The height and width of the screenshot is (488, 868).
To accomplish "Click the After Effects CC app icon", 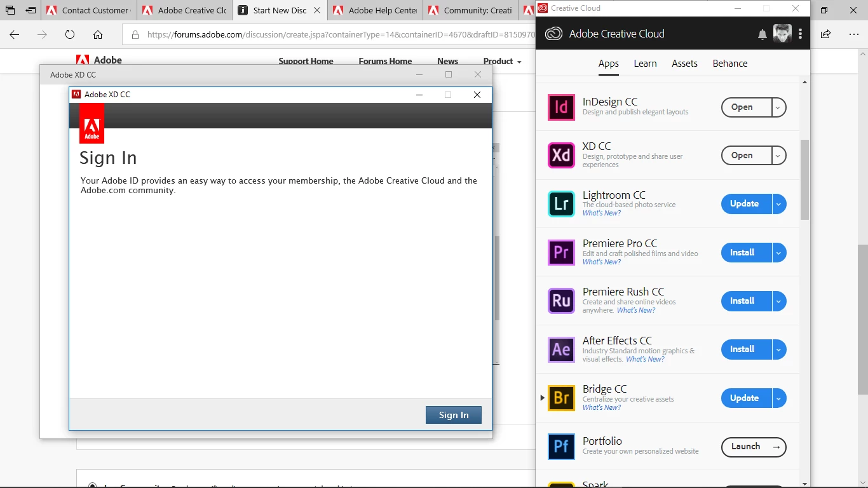I will pyautogui.click(x=561, y=349).
